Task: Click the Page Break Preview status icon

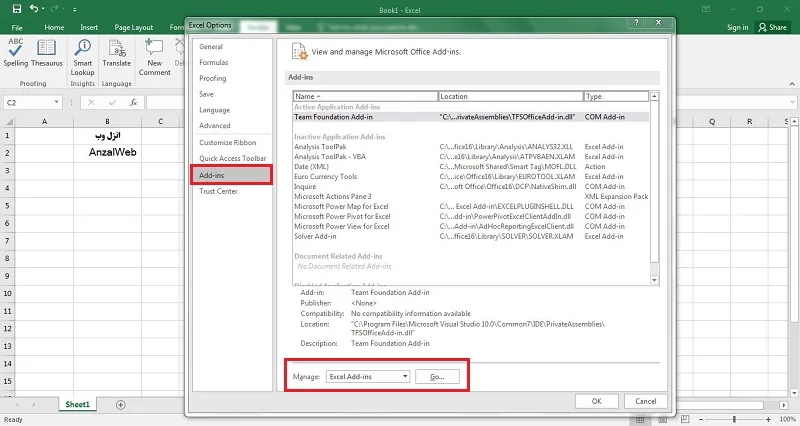Action: [x=685, y=419]
